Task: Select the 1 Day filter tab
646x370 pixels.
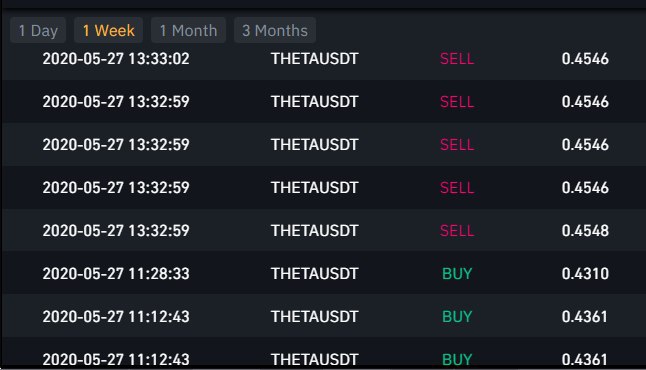Action: coord(38,30)
